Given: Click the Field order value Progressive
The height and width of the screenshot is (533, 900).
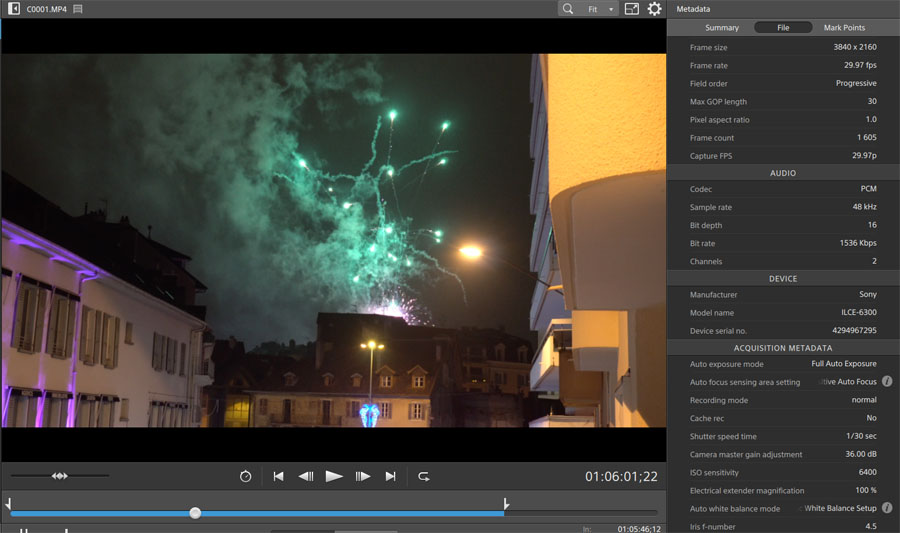Looking at the screenshot, I should click(856, 83).
